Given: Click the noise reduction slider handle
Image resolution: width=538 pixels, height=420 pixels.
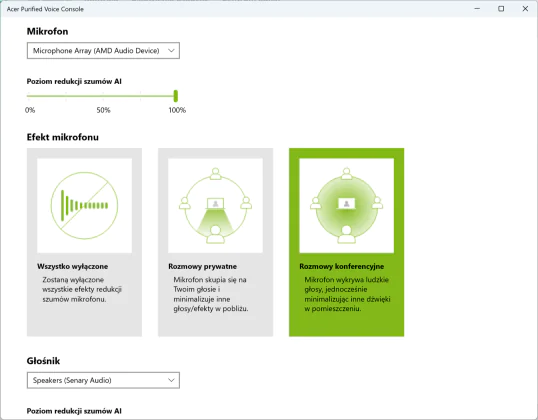Looking at the screenshot, I should [x=176, y=96].
